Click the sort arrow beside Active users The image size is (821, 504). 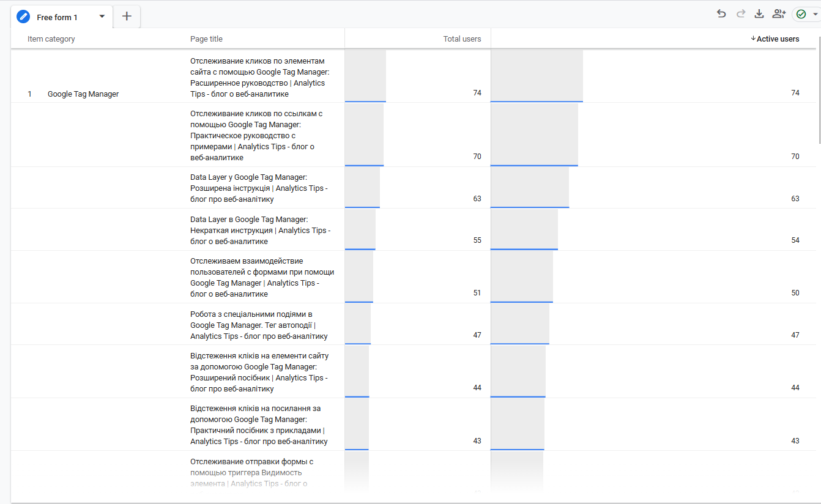click(753, 39)
